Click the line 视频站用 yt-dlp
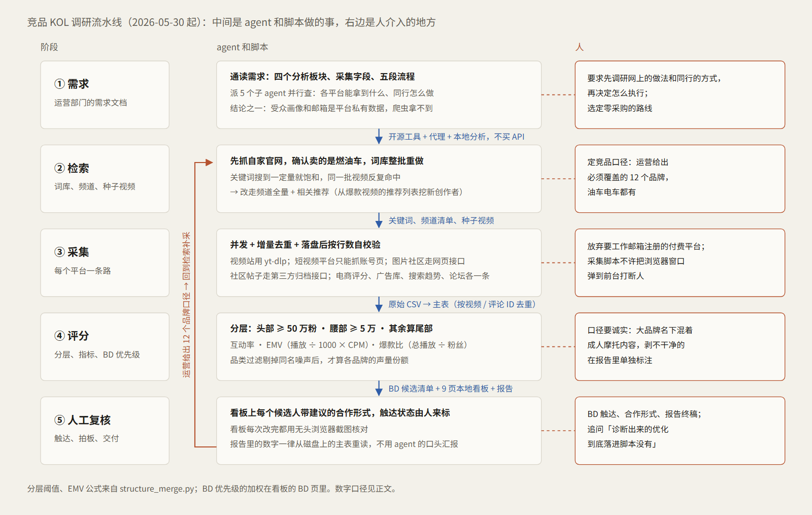Viewport: 812px width, 515px height. pos(348,261)
